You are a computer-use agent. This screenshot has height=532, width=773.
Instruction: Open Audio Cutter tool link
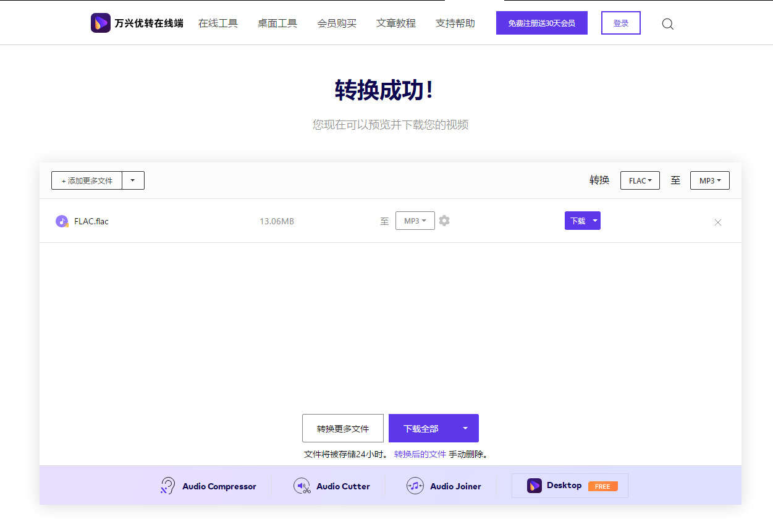(332, 486)
